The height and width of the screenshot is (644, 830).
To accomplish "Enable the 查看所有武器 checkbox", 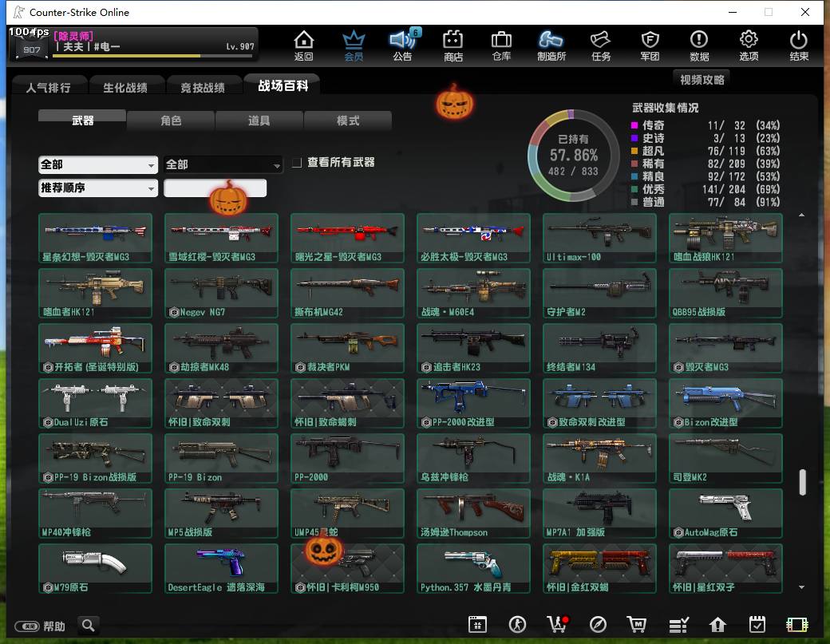I will tap(297, 163).
